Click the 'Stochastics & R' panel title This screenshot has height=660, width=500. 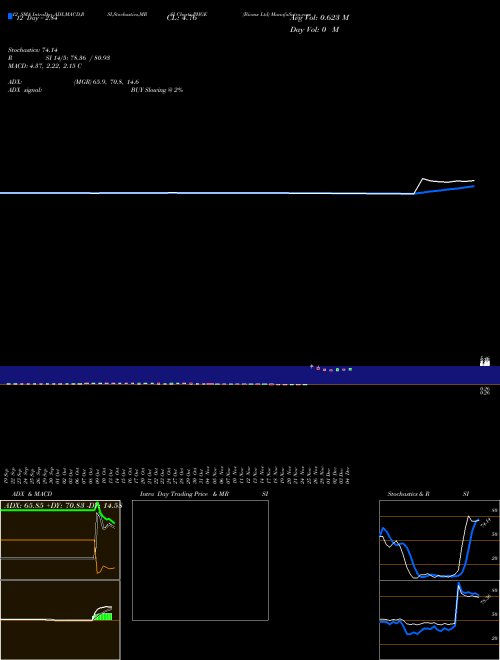pyautogui.click(x=408, y=494)
